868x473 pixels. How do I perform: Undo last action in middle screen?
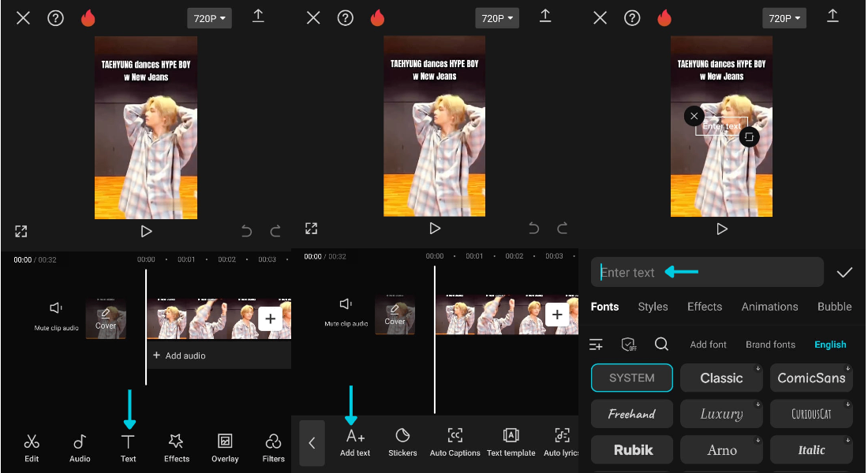click(x=533, y=228)
